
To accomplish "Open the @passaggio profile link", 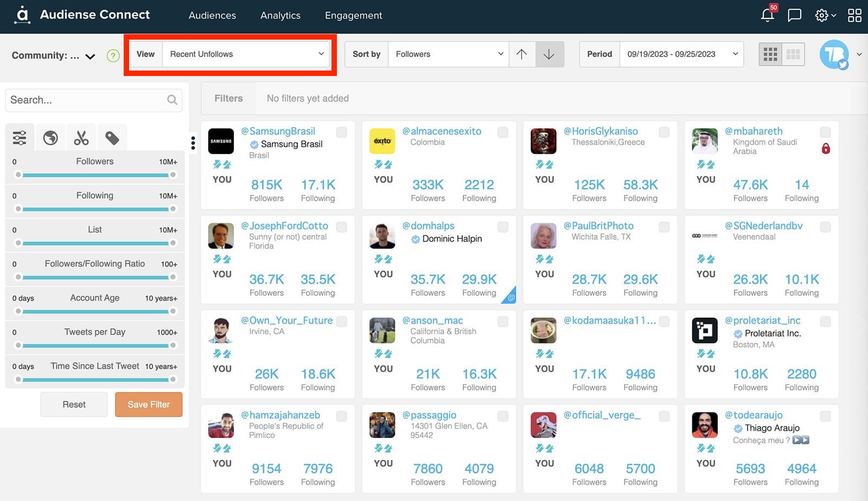I will pyautogui.click(x=429, y=415).
